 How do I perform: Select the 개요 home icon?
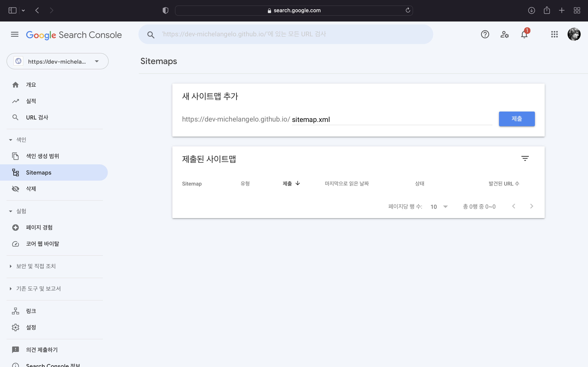coord(16,84)
